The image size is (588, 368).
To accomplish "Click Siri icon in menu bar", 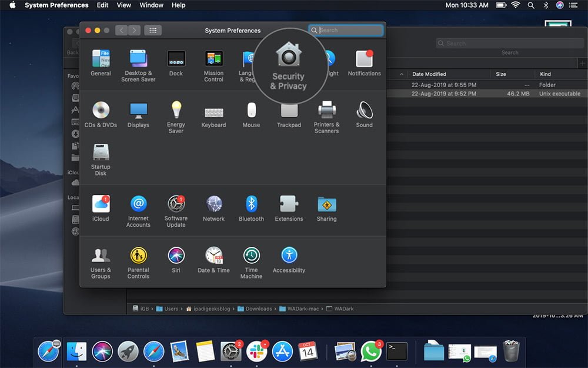I will point(560,5).
